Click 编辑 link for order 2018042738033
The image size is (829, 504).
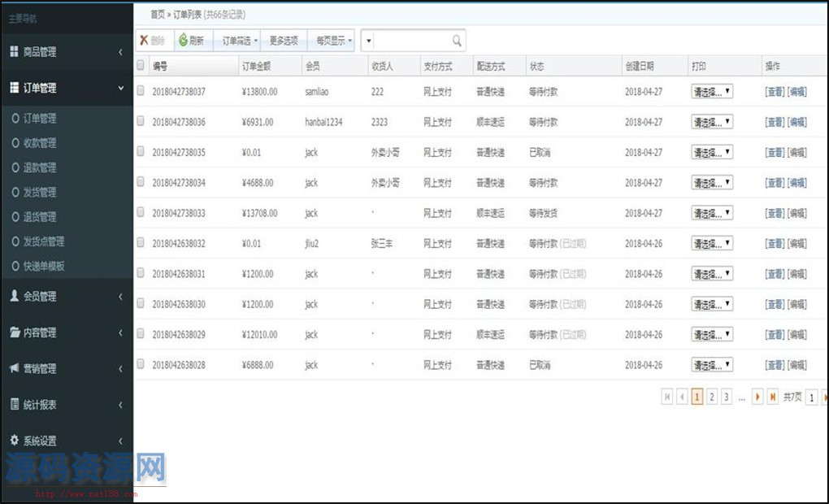tap(797, 214)
